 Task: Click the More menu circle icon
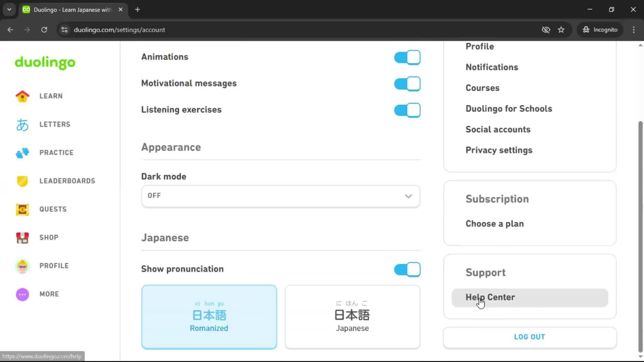[x=22, y=294]
